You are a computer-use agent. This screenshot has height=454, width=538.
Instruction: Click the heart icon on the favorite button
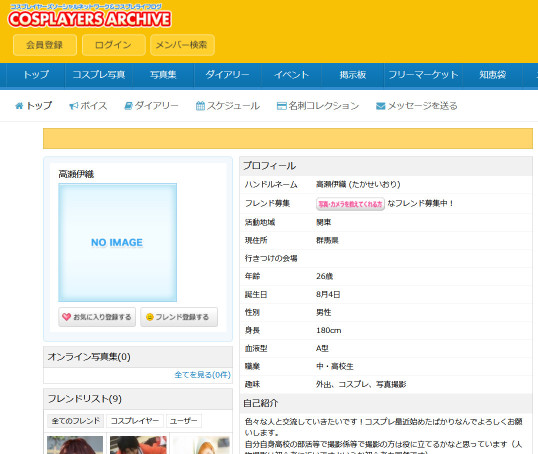click(x=66, y=317)
